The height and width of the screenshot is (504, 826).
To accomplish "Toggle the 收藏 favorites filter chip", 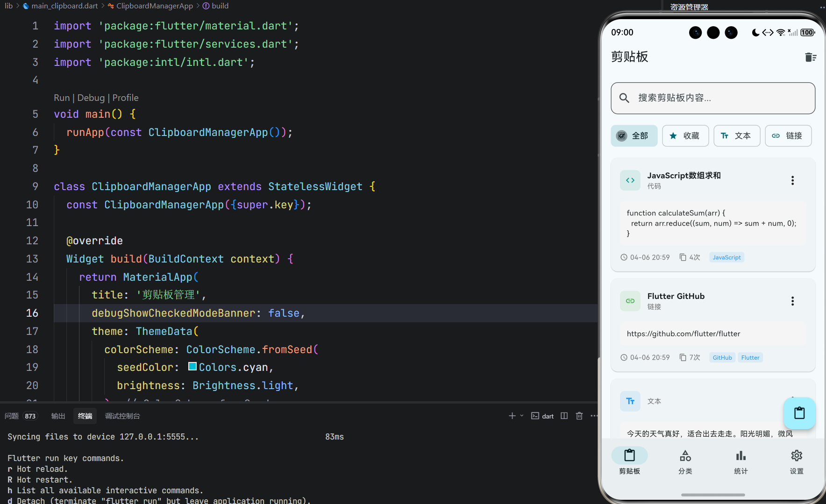I will tap(685, 136).
